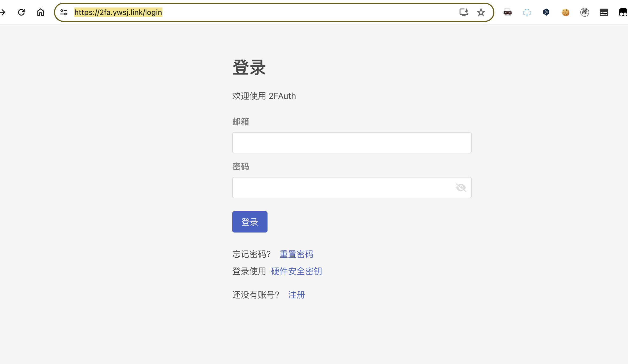Click the forward navigation arrow

pyautogui.click(x=3, y=12)
